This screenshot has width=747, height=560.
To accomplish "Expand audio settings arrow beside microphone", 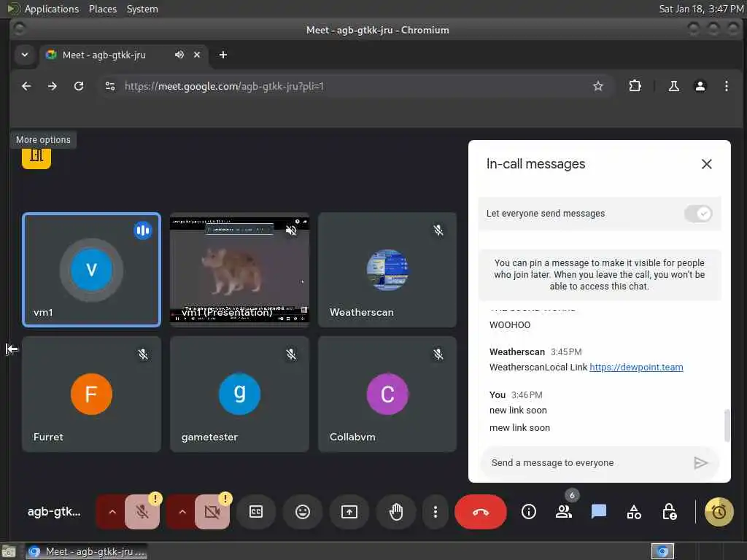I will point(112,512).
